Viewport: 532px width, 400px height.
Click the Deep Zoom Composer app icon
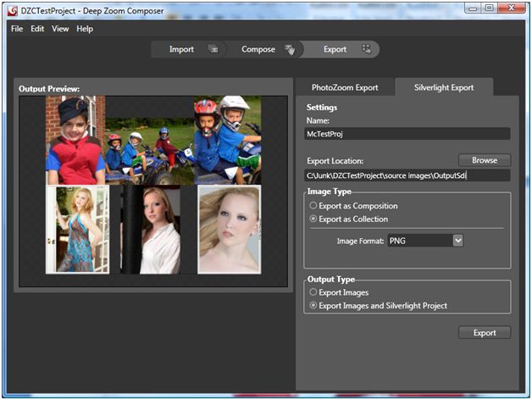13,10
